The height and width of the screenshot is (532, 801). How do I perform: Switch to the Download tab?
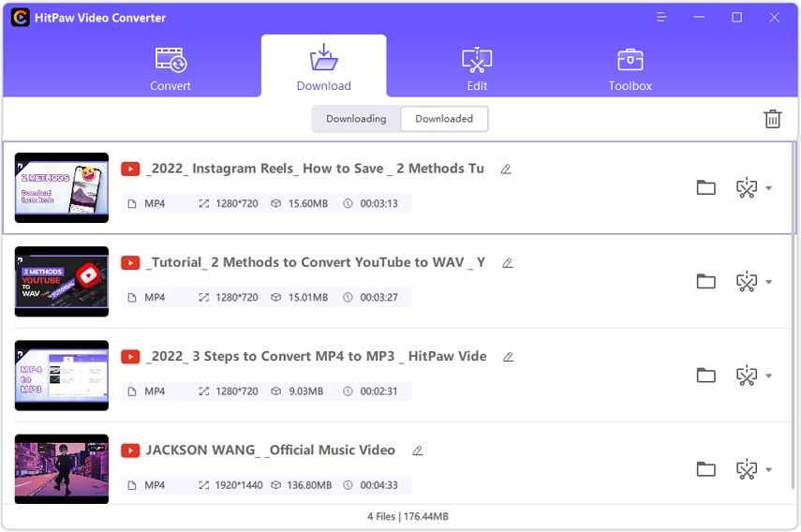[x=323, y=67]
